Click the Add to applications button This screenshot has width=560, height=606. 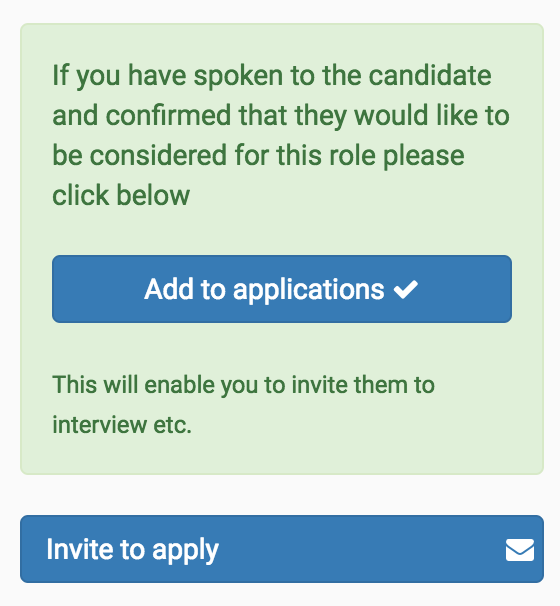pyautogui.click(x=282, y=289)
